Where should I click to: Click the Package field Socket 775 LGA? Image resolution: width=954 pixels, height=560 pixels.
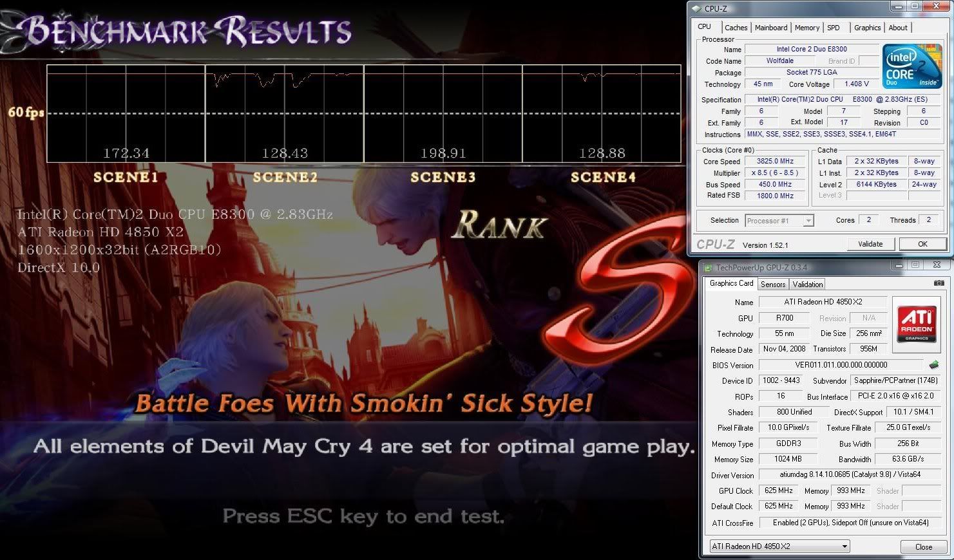point(812,72)
